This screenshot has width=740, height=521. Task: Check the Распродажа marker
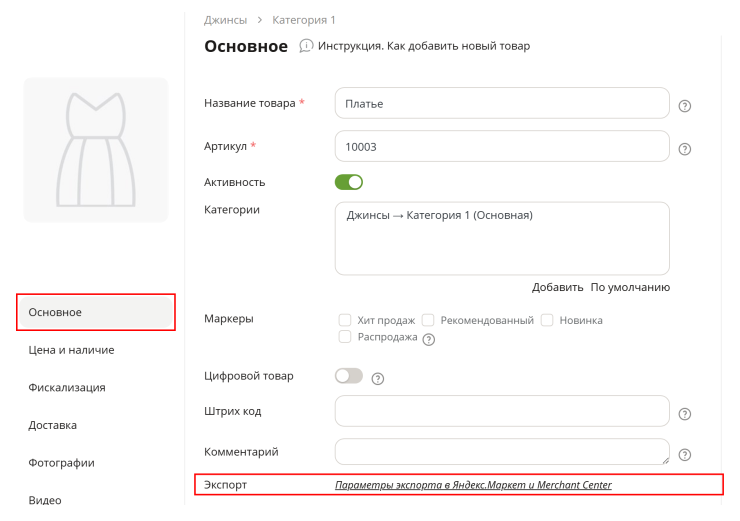[345, 336]
